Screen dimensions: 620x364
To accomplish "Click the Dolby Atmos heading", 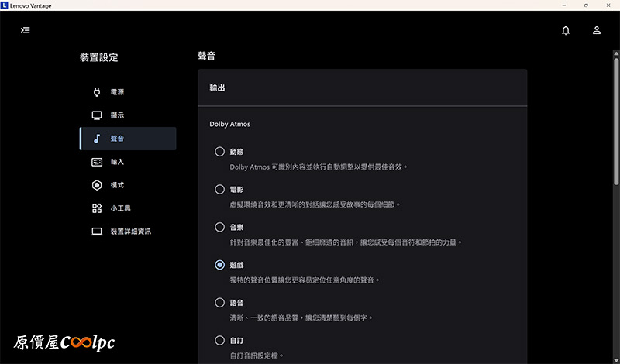I will (x=229, y=124).
